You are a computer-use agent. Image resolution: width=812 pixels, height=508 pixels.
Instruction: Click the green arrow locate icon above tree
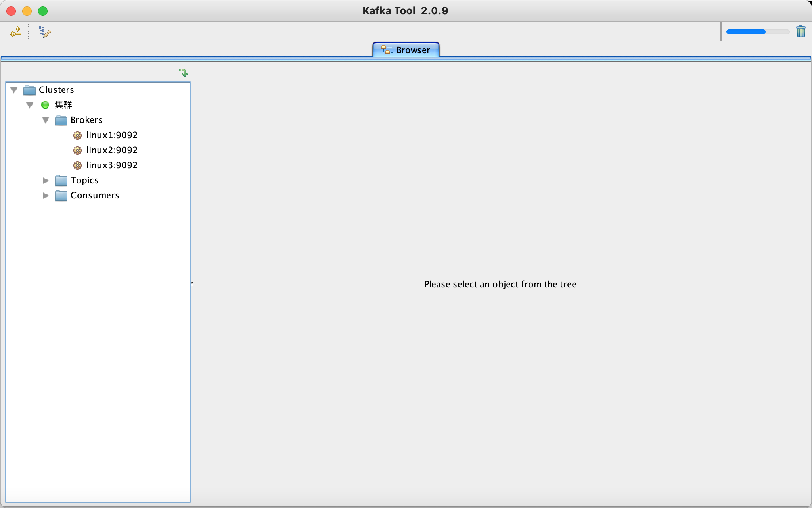tap(184, 73)
